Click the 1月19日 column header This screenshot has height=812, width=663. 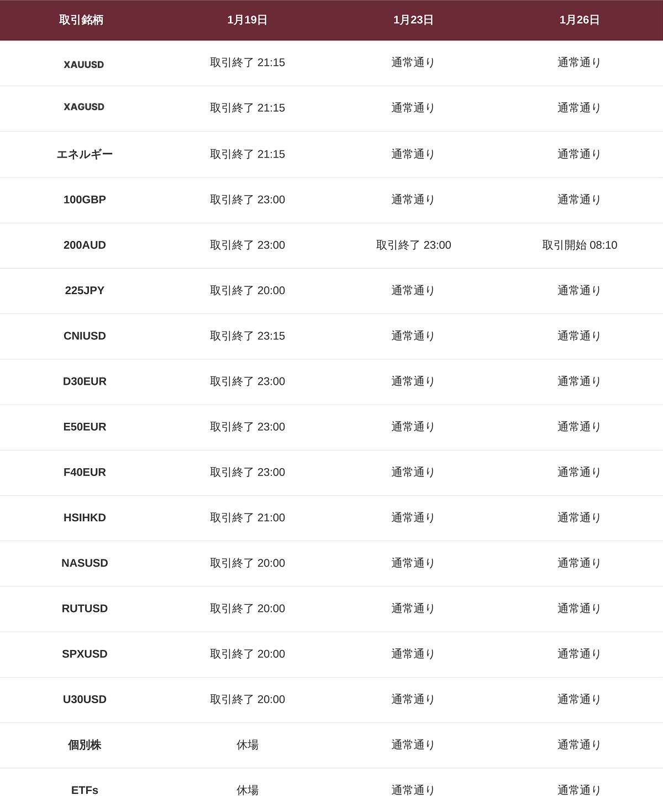tap(248, 20)
